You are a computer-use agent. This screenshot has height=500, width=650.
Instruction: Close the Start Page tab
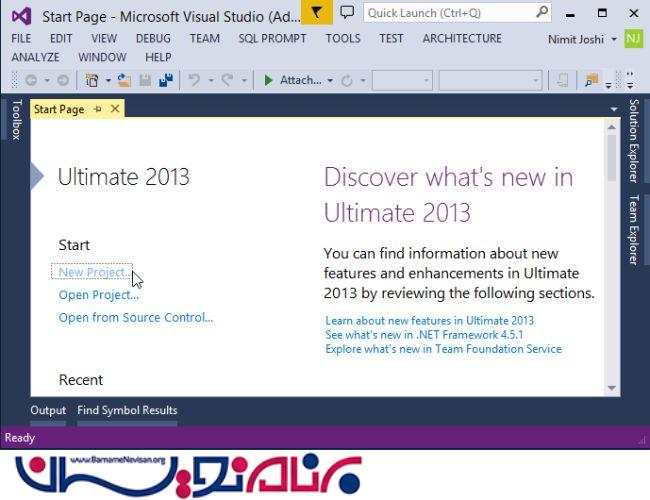tap(115, 109)
